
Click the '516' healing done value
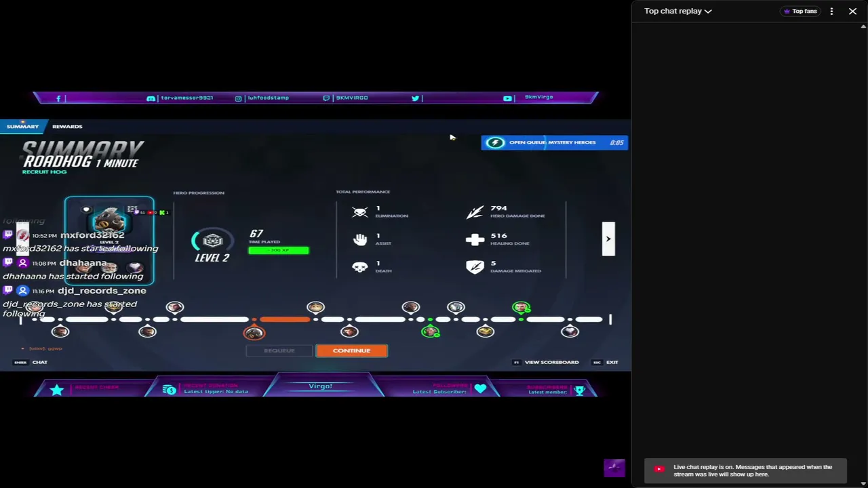point(499,235)
